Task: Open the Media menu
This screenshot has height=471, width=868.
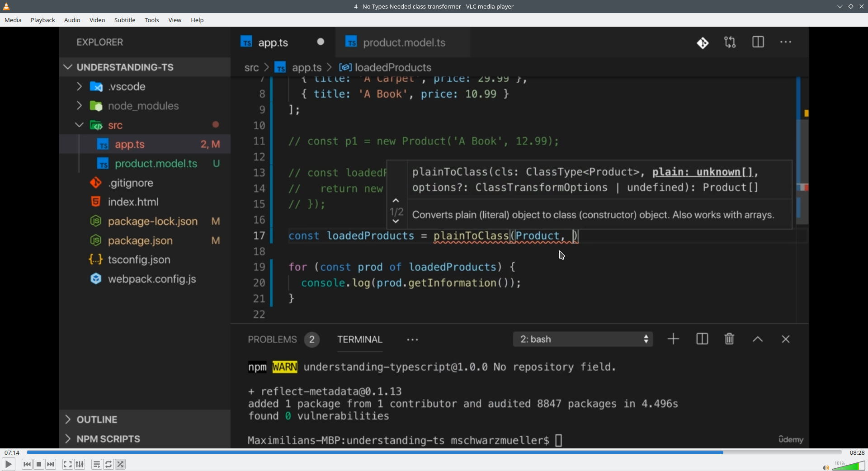Action: [x=13, y=20]
